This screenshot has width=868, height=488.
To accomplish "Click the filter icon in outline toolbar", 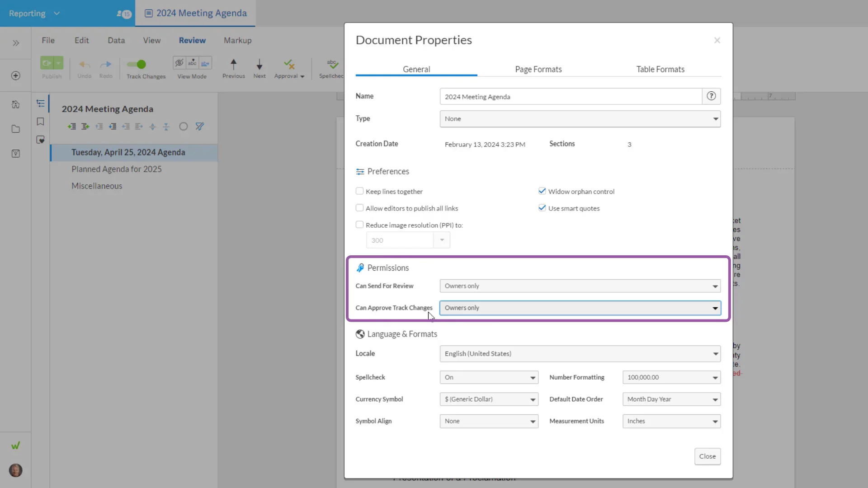I will 199,127.
